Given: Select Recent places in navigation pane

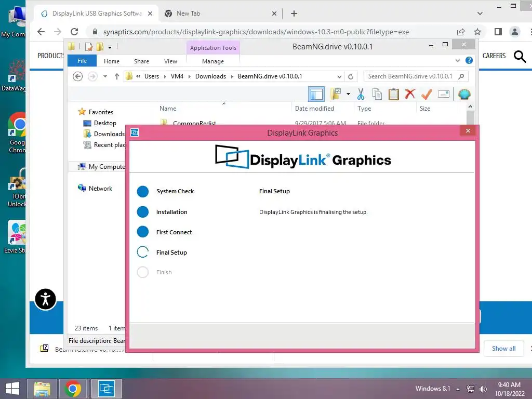Looking at the screenshot, I should 104,145.
